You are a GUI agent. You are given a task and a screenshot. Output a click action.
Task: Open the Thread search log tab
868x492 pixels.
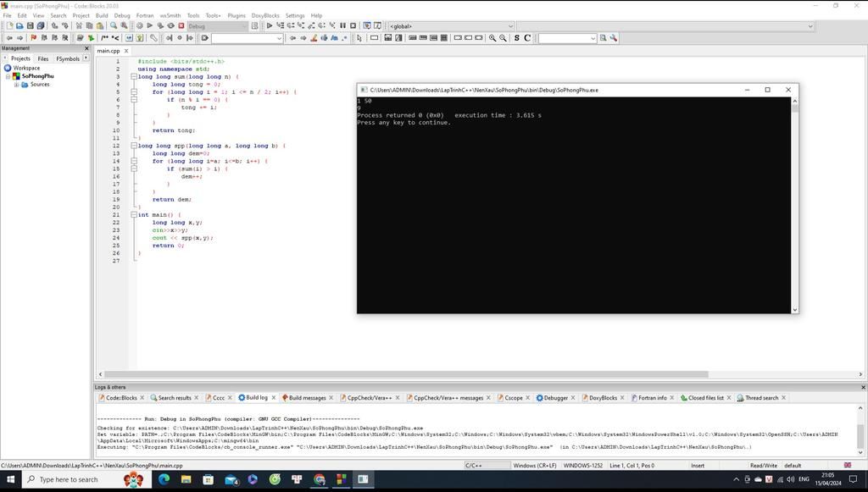(x=761, y=398)
